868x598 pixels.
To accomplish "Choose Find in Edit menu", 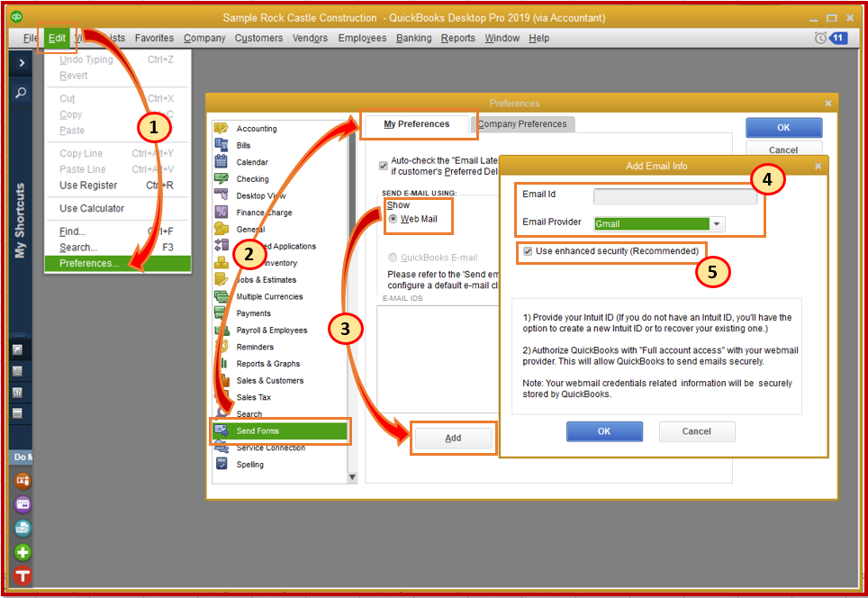I will [117, 231].
